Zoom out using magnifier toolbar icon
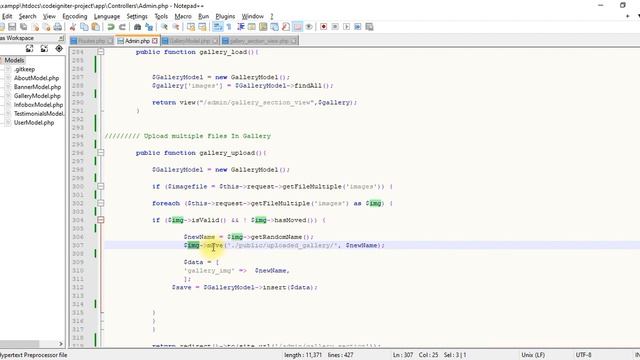This screenshot has width=640, height=360. click(176, 27)
